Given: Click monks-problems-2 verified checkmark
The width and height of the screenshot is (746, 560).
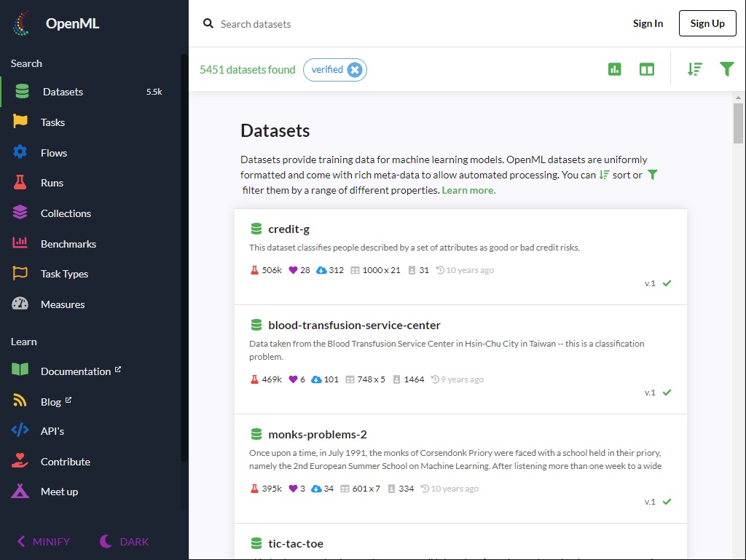Looking at the screenshot, I should (667, 502).
